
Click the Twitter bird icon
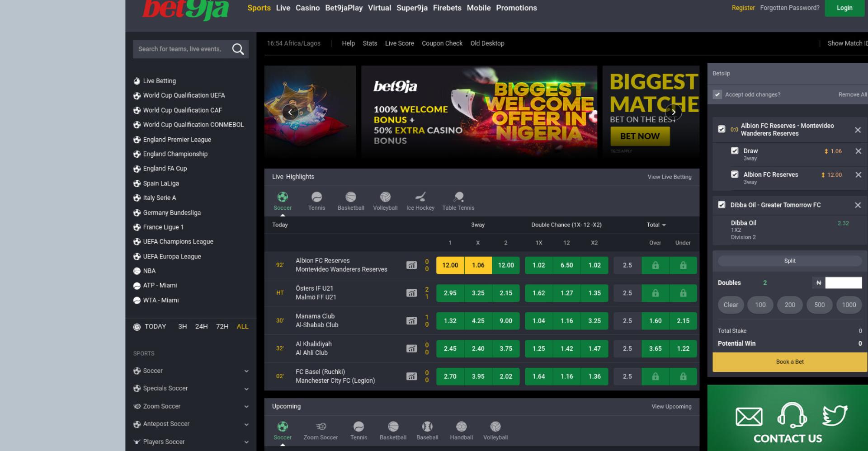click(x=835, y=415)
